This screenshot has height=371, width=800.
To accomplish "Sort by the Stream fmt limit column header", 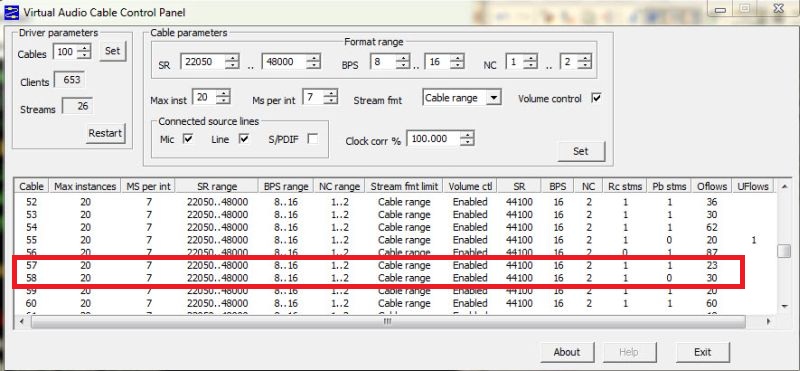I will pos(404,186).
